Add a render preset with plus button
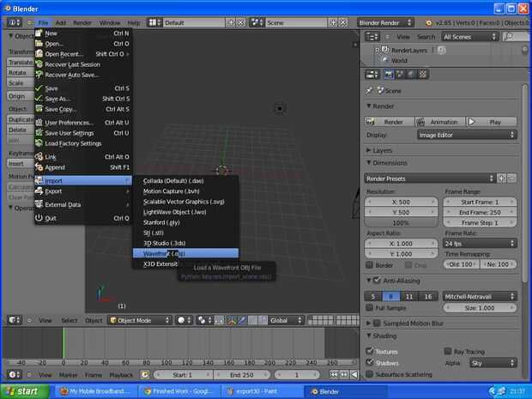 501,178
